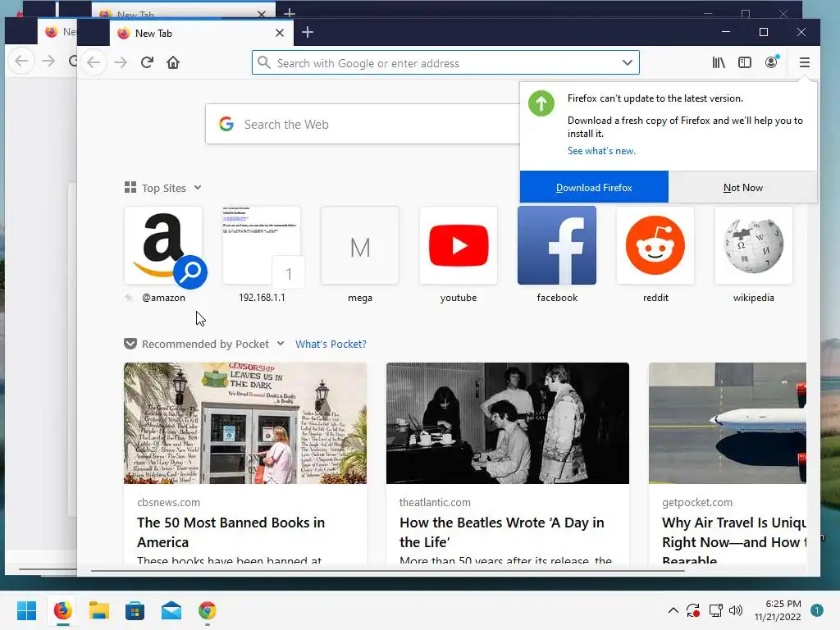Open the address bar history dropdown arrow
Screen dimensions: 840x630
pyautogui.click(x=628, y=62)
